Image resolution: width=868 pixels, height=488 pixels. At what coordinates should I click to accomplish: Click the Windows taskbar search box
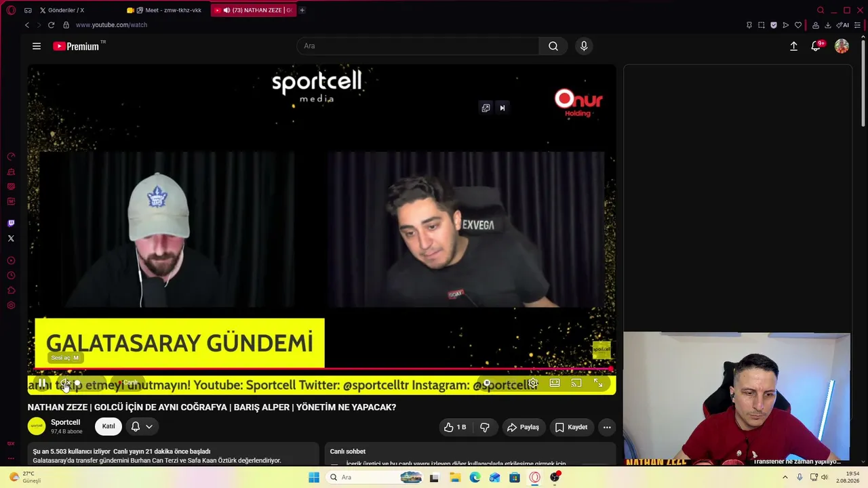point(374,477)
